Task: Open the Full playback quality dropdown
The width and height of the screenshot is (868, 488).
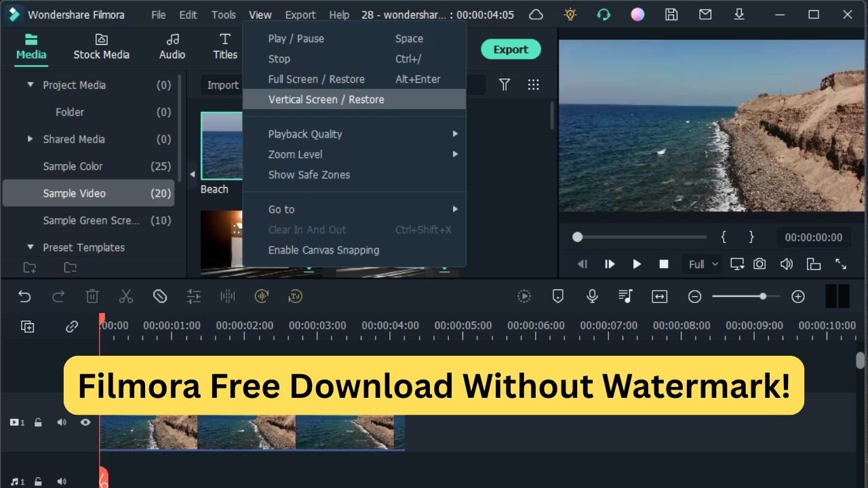Action: click(x=702, y=264)
